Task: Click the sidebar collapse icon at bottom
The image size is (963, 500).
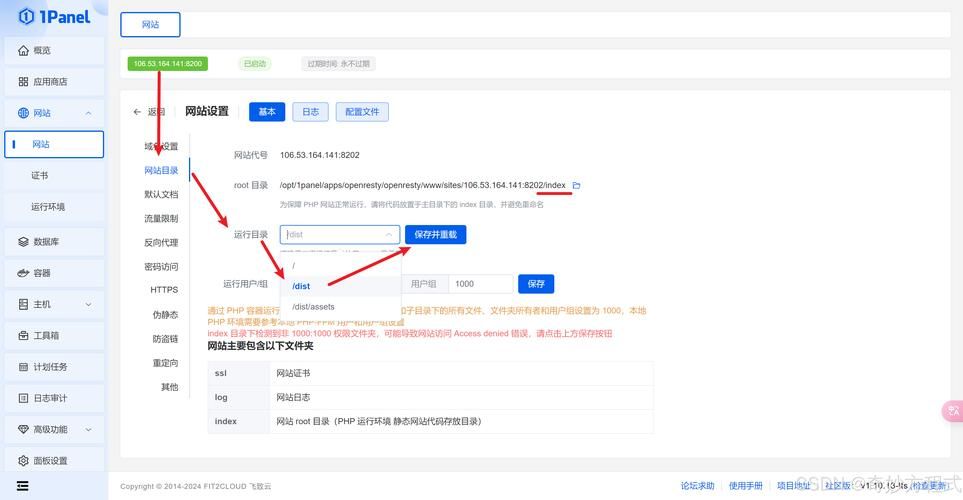Action: pos(22,486)
